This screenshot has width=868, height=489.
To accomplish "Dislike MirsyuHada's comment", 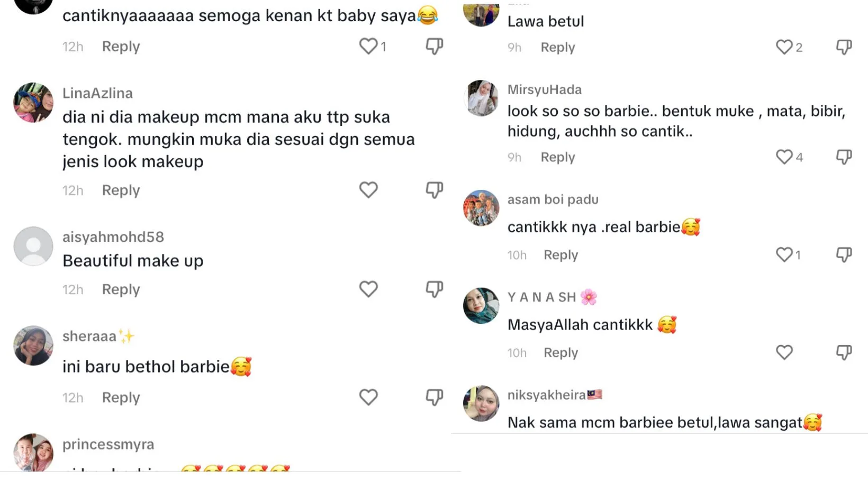I will pos(844,157).
